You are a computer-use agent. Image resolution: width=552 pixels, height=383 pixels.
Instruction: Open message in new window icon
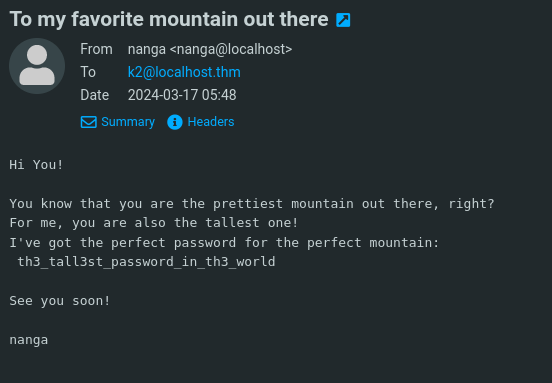(x=343, y=20)
